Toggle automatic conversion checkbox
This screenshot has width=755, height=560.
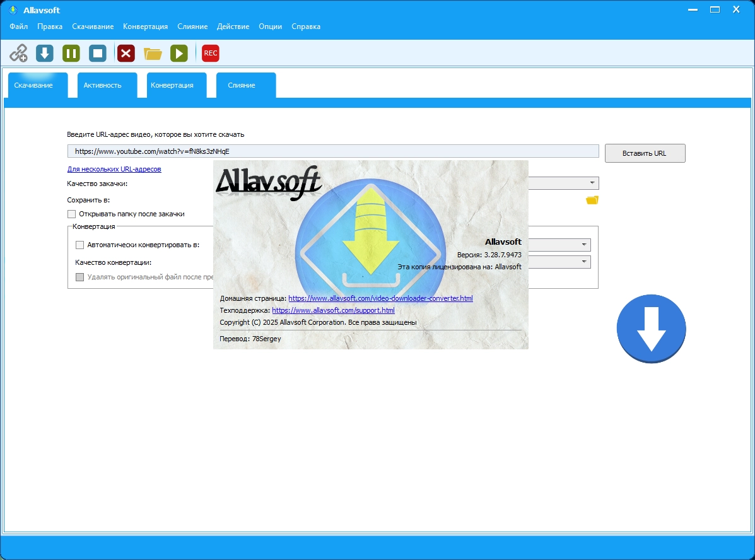click(x=80, y=245)
